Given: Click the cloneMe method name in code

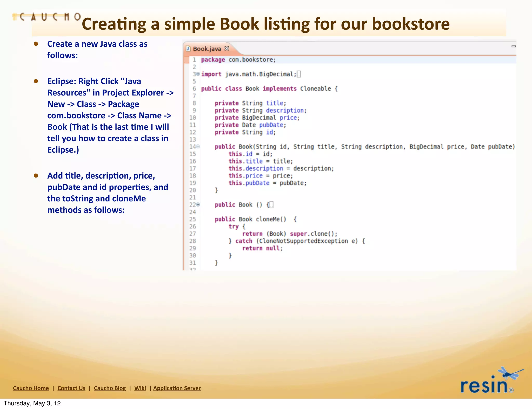Looking at the screenshot, I should point(268,219).
